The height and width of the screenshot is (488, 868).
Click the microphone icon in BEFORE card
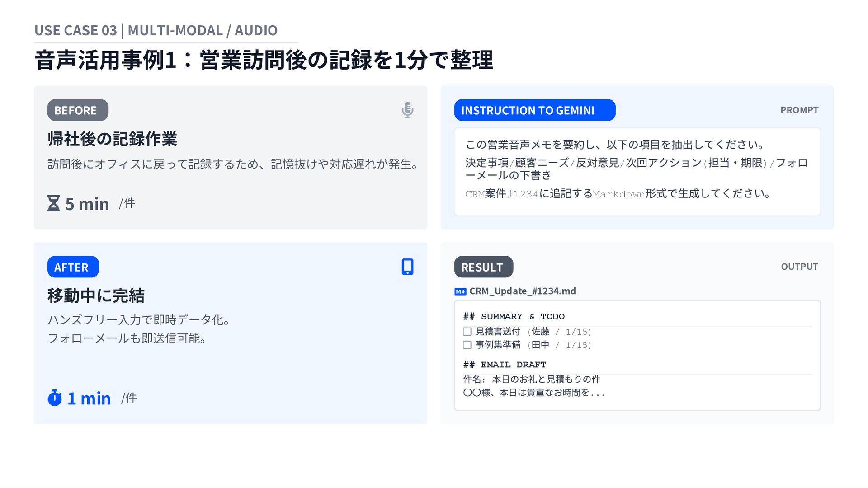tap(407, 110)
